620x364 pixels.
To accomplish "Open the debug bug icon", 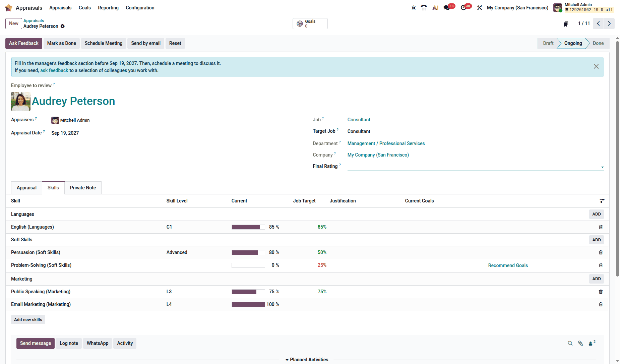I will pyautogui.click(x=414, y=8).
